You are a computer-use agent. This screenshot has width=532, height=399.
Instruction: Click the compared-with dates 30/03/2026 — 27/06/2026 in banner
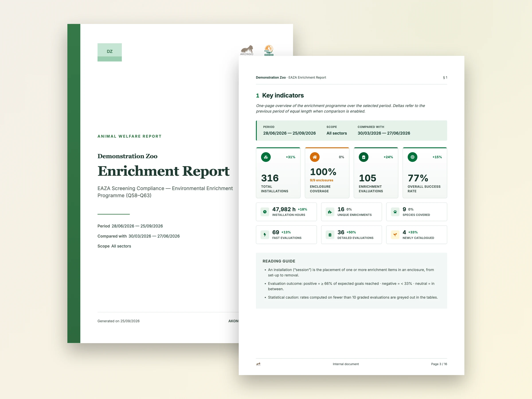[x=384, y=133]
